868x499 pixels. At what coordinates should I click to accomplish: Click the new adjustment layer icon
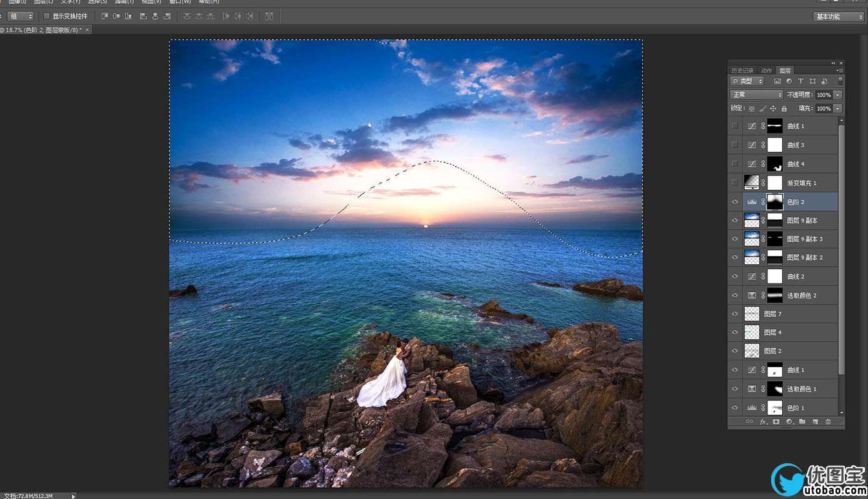(x=789, y=422)
